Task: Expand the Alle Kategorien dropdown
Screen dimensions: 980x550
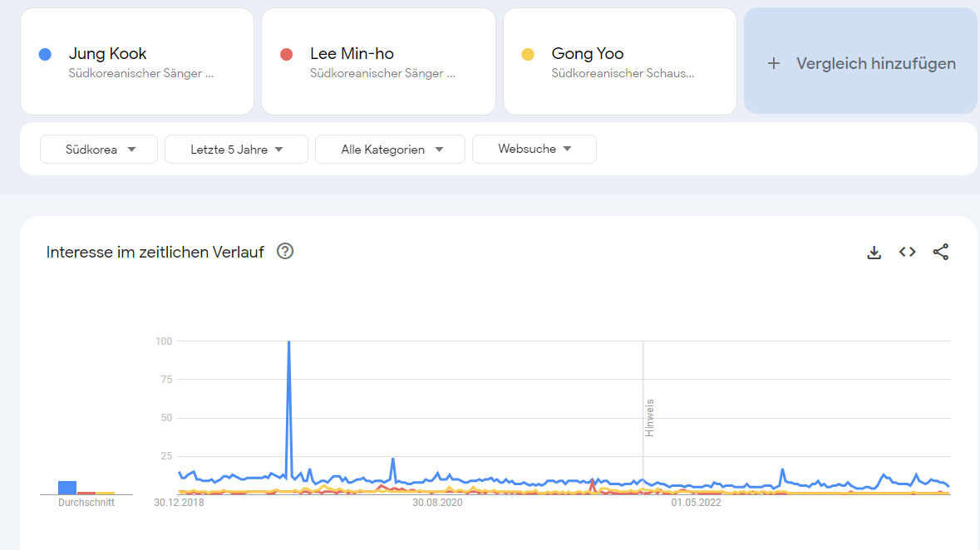Action: tap(390, 150)
